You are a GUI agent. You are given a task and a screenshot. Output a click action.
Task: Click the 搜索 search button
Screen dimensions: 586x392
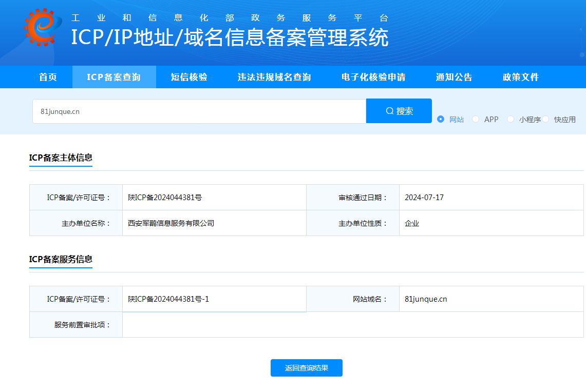(x=399, y=111)
